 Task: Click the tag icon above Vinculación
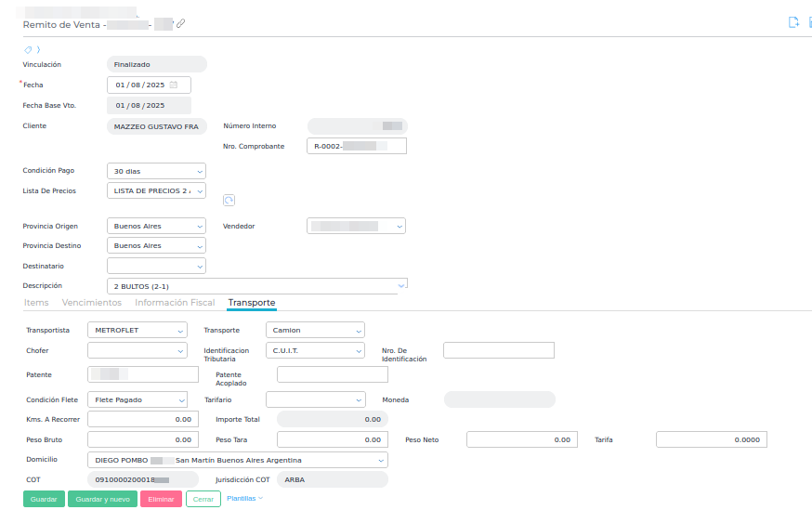point(27,49)
